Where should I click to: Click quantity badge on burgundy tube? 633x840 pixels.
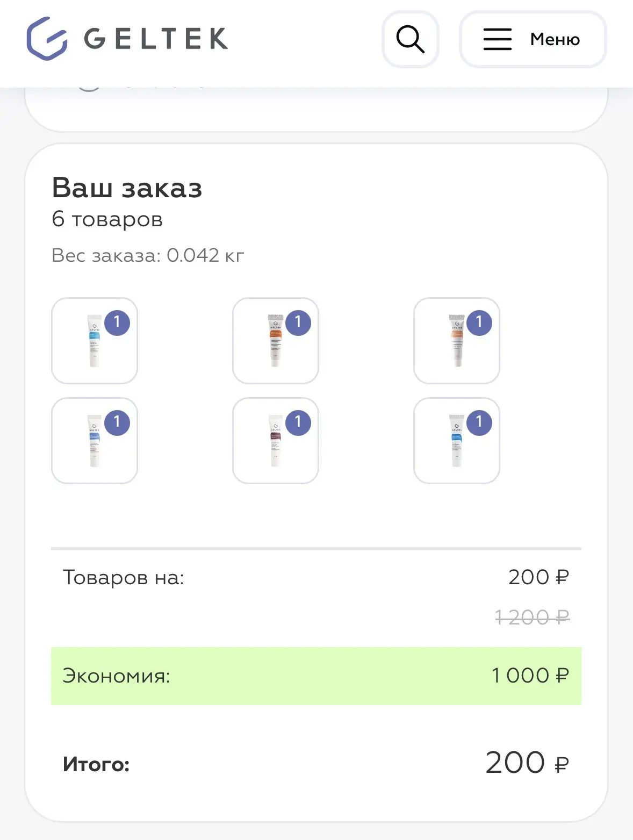298,422
